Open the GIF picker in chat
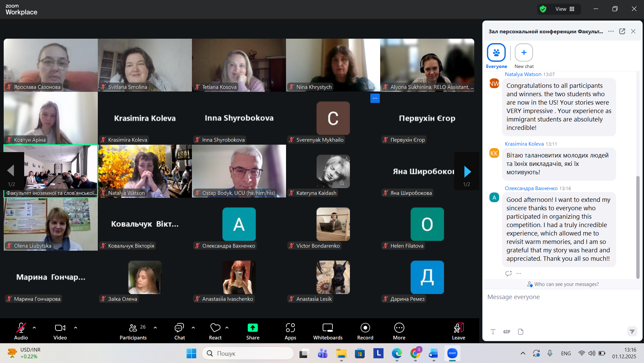 tap(507, 332)
